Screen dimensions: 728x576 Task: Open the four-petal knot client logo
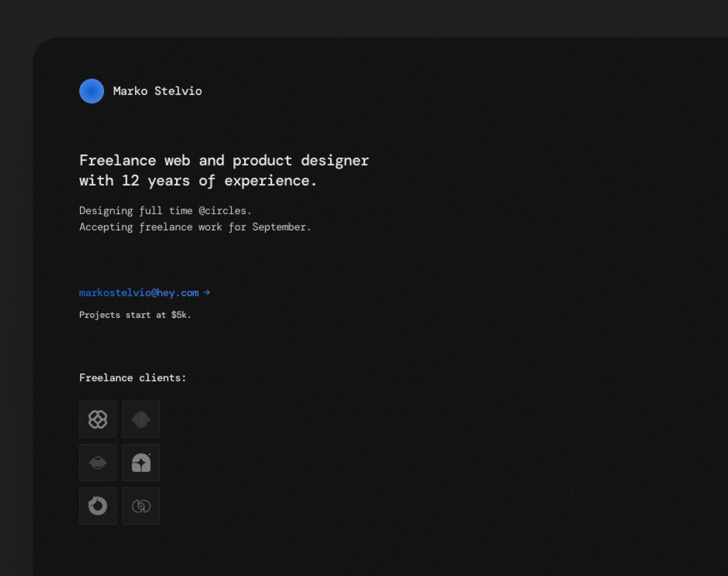[x=98, y=419]
